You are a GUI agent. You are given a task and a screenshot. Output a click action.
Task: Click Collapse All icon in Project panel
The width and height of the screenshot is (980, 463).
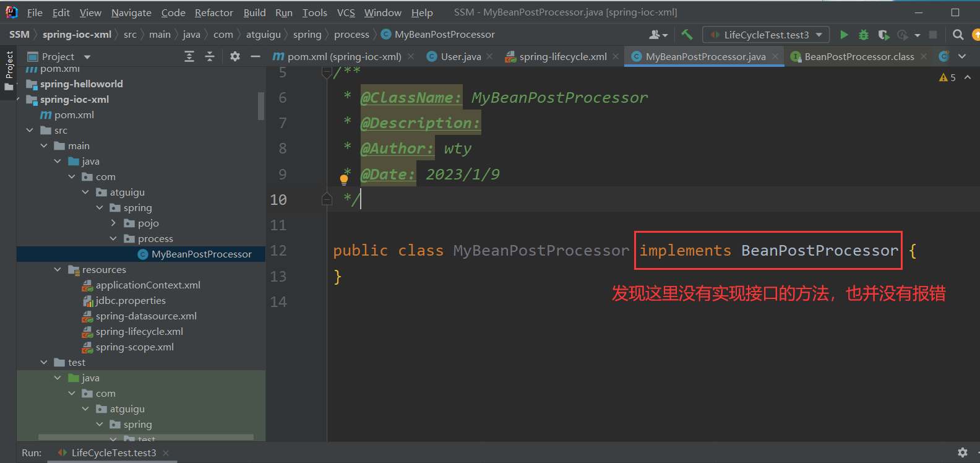(x=210, y=56)
